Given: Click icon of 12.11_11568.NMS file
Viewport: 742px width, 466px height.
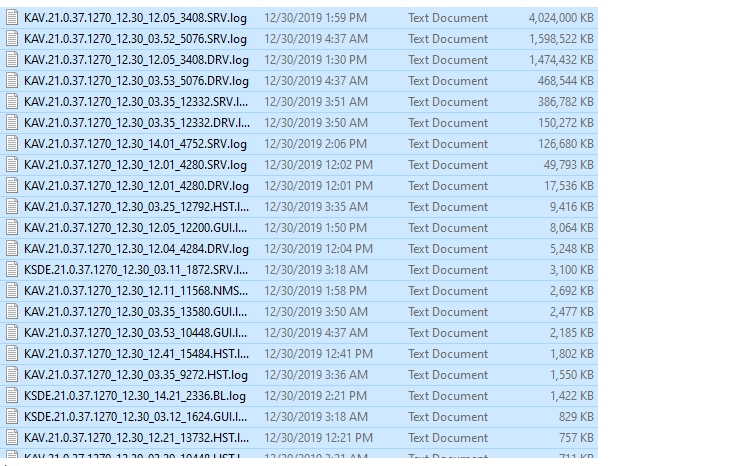Looking at the screenshot, I should 12,290.
